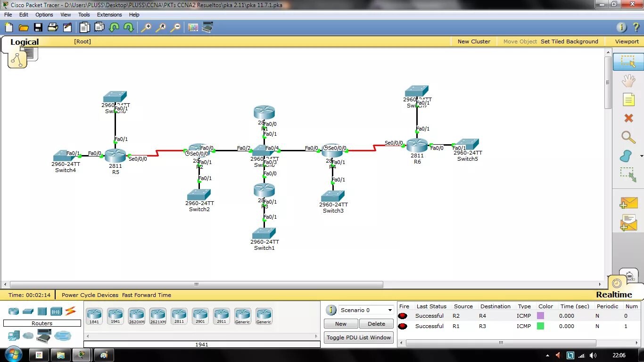Pick the 2620XM router model
Image resolution: width=644 pixels, height=362 pixels.
[137, 316]
